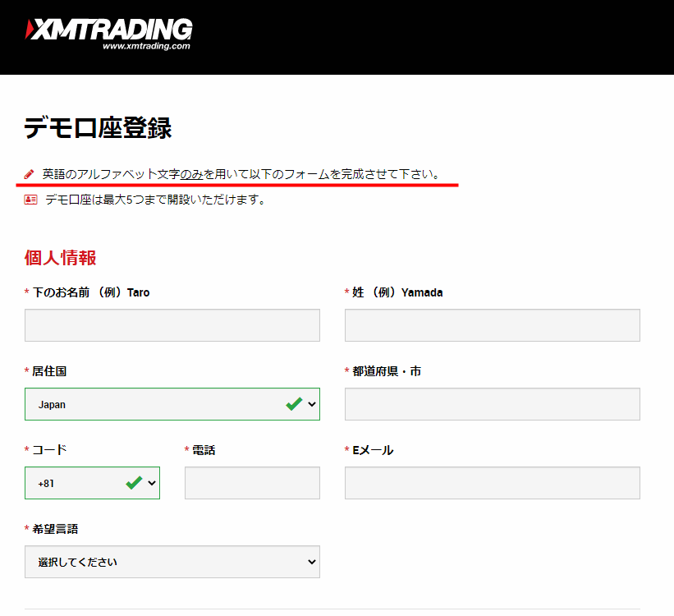Open the 希望言語 dropdown showing 選択してください
Viewport: 674px width, 616px height.
pyautogui.click(x=172, y=562)
